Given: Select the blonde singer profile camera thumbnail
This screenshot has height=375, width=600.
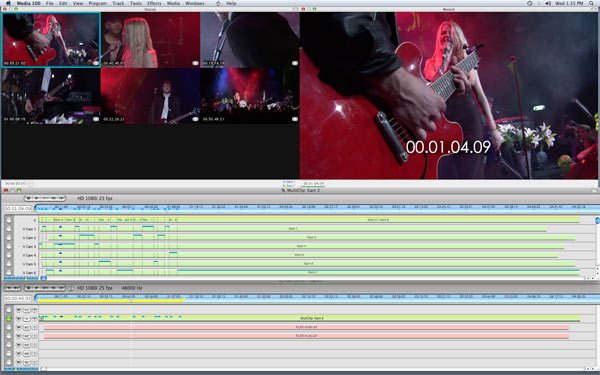Looking at the screenshot, I should coord(150,40).
